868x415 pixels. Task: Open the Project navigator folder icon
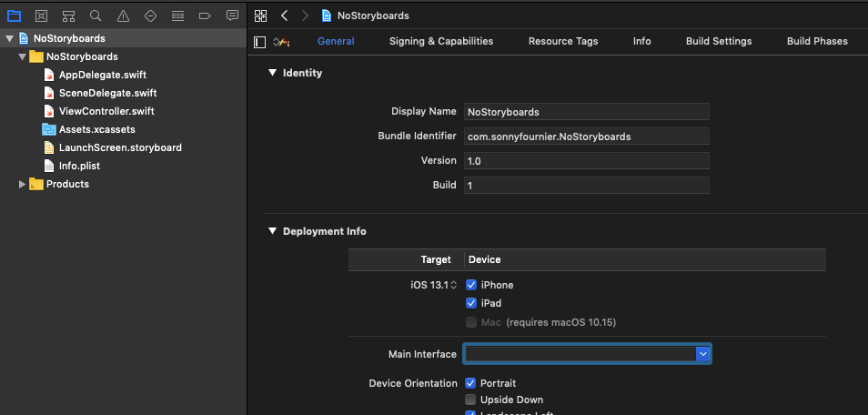click(14, 15)
